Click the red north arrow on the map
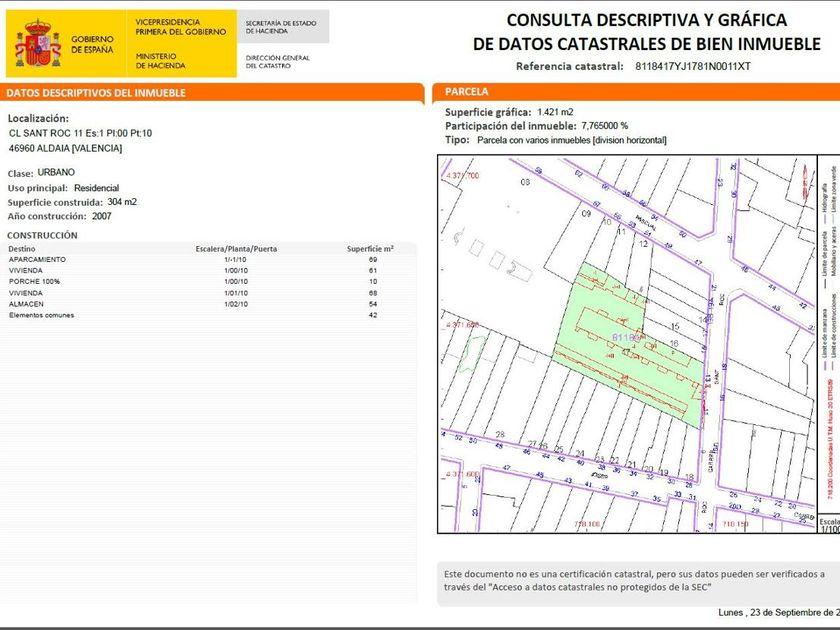This screenshot has height=630, width=840. [805, 183]
